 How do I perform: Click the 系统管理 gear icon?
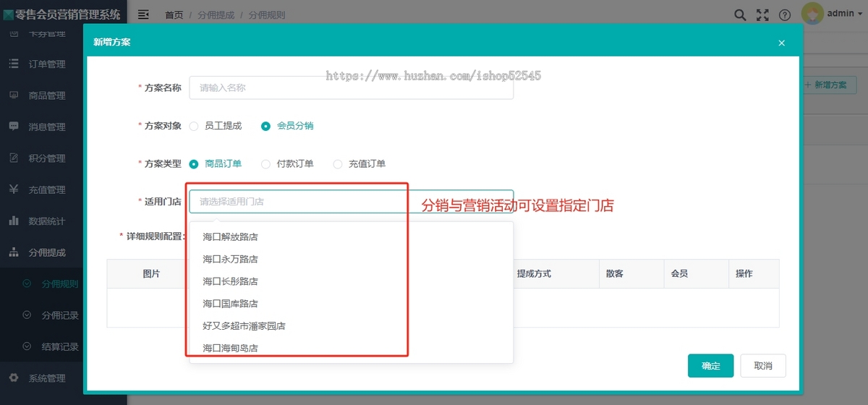pos(14,378)
